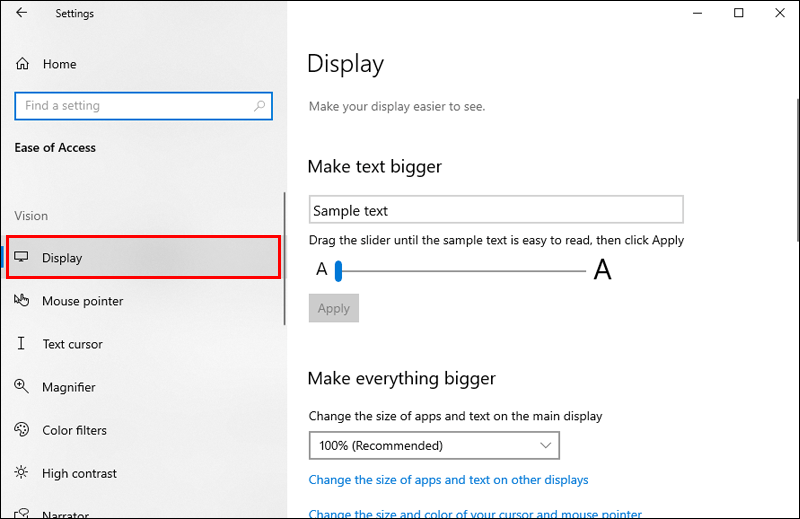Click the Home house icon
800x519 pixels.
coord(22,64)
